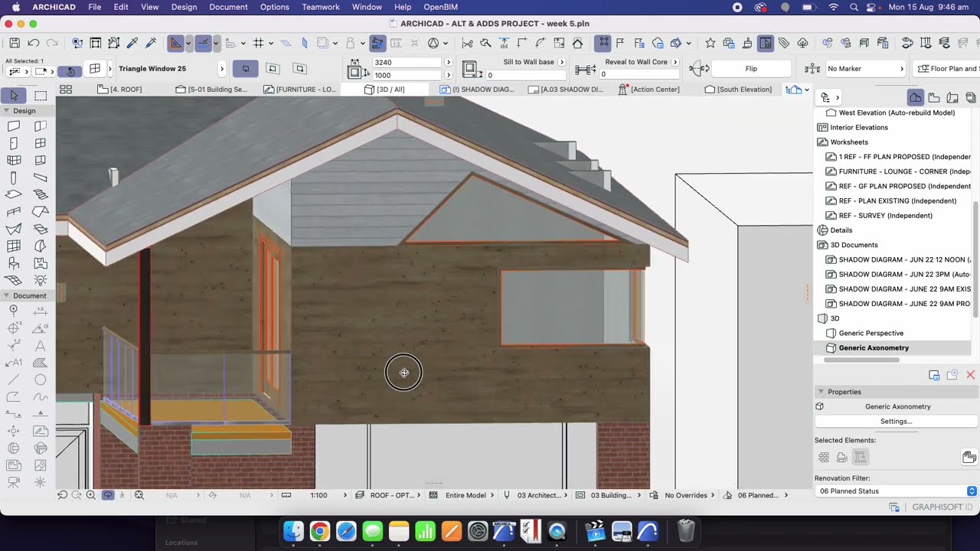
Task: Open Google Chrome from the Dock
Action: point(320,531)
